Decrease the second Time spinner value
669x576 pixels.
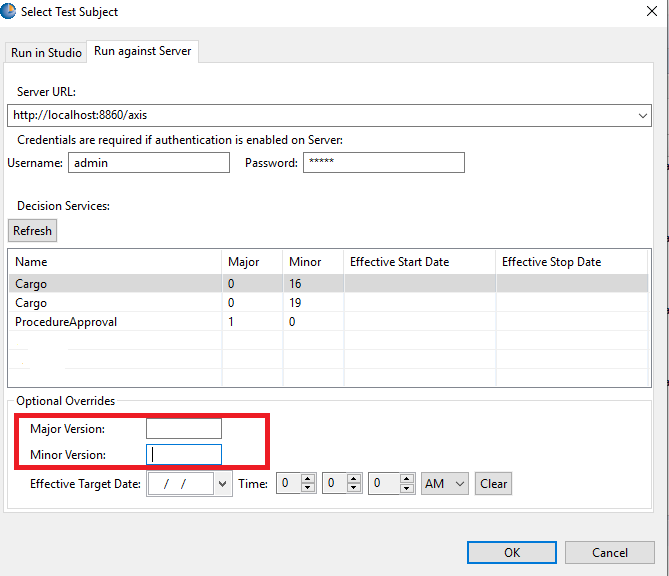[354, 488]
